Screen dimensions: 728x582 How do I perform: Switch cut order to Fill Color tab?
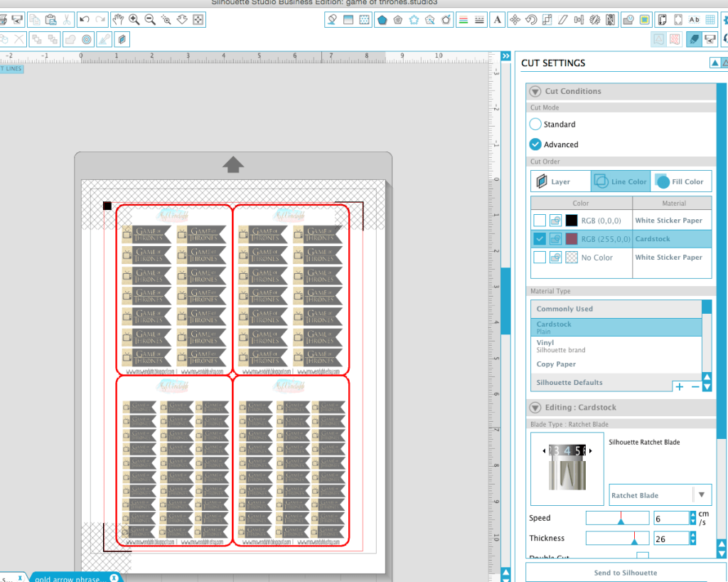click(x=680, y=181)
